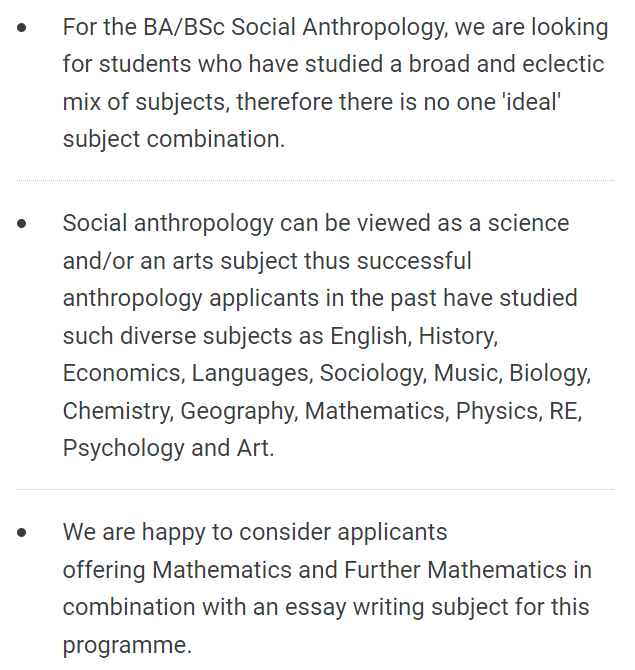Click the word 'Chemistry'
Image resolution: width=635 pixels, height=670 pixels.
click(x=116, y=410)
